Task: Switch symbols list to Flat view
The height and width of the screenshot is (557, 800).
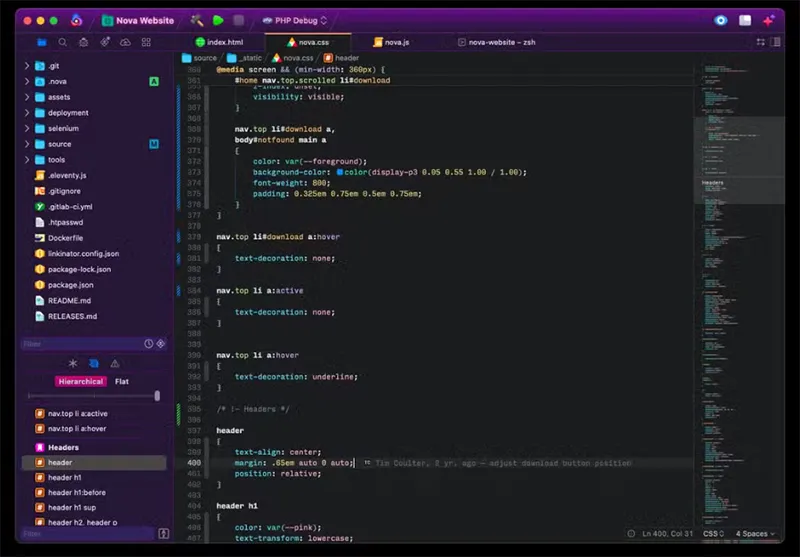Action: [x=121, y=381]
